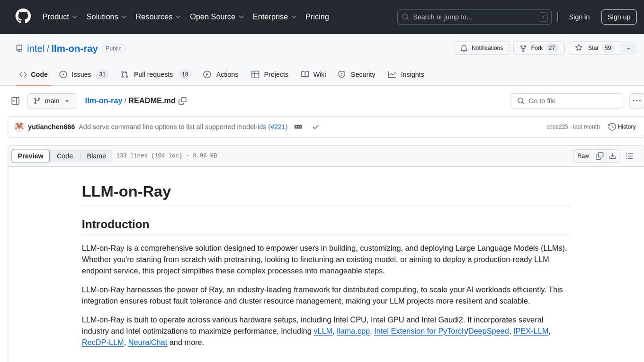Expand the Enterprise menu

(x=275, y=17)
